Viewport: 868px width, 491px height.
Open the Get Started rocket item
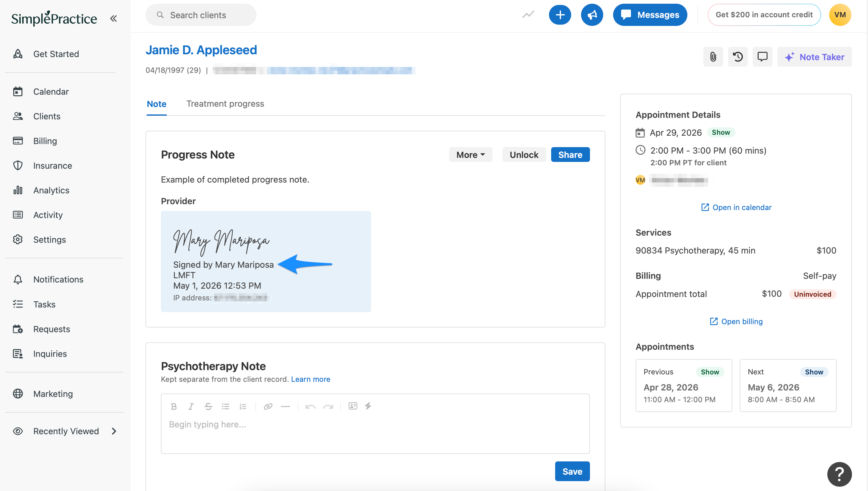46,54
